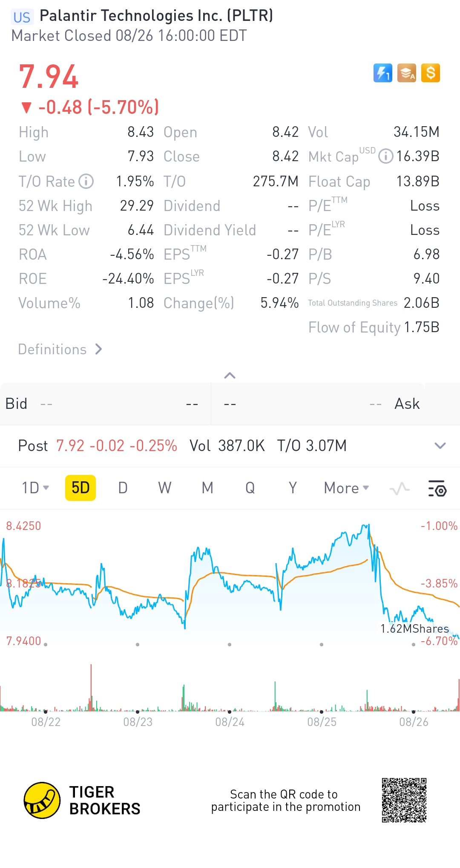Open the More timeframes dropdown

click(x=346, y=488)
